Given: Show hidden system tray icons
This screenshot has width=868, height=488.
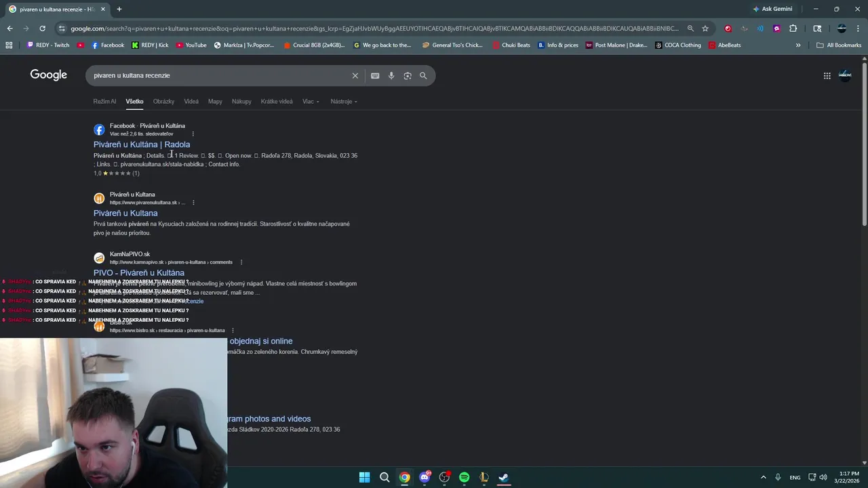Looking at the screenshot, I should [763, 477].
